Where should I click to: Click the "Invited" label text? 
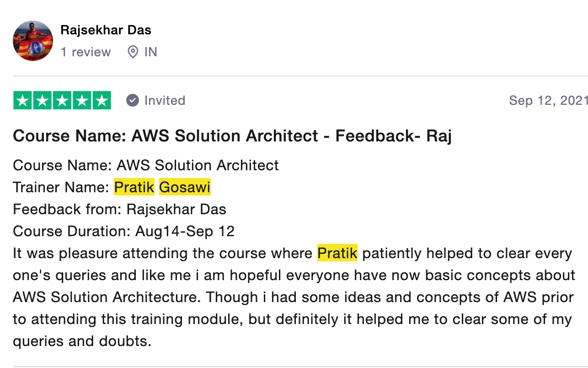pyautogui.click(x=165, y=101)
